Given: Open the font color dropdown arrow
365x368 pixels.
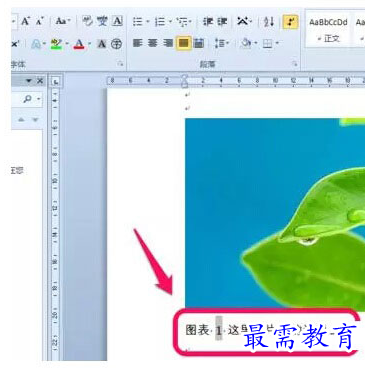Looking at the screenshot, I should (89, 44).
